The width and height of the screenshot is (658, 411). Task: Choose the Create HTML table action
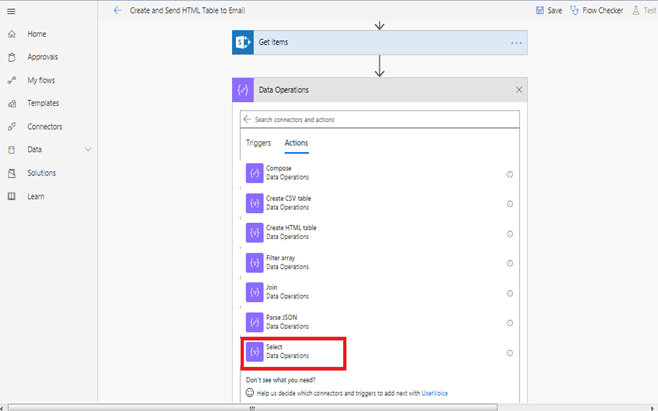click(x=291, y=228)
